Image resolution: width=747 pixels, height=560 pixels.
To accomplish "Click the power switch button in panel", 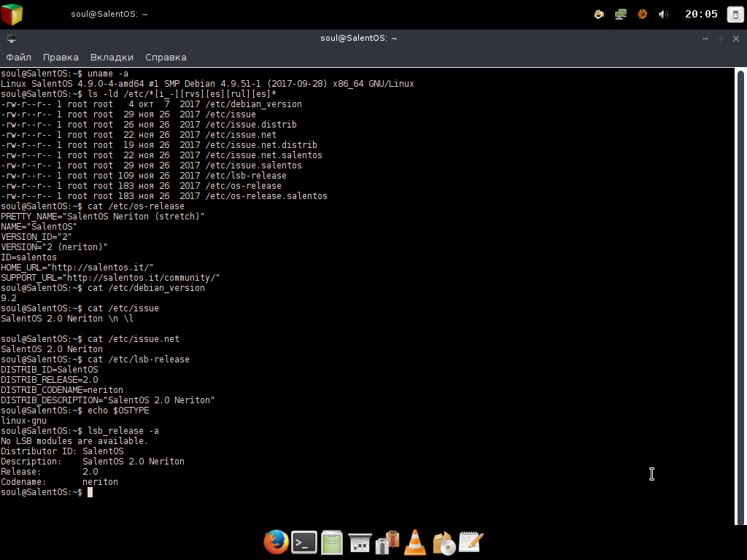I will (x=735, y=15).
